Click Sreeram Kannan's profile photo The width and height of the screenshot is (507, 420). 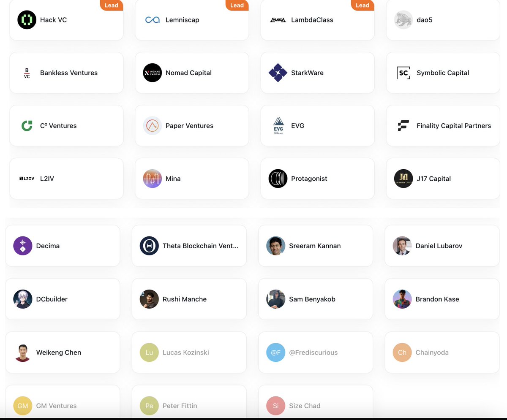pyautogui.click(x=276, y=246)
